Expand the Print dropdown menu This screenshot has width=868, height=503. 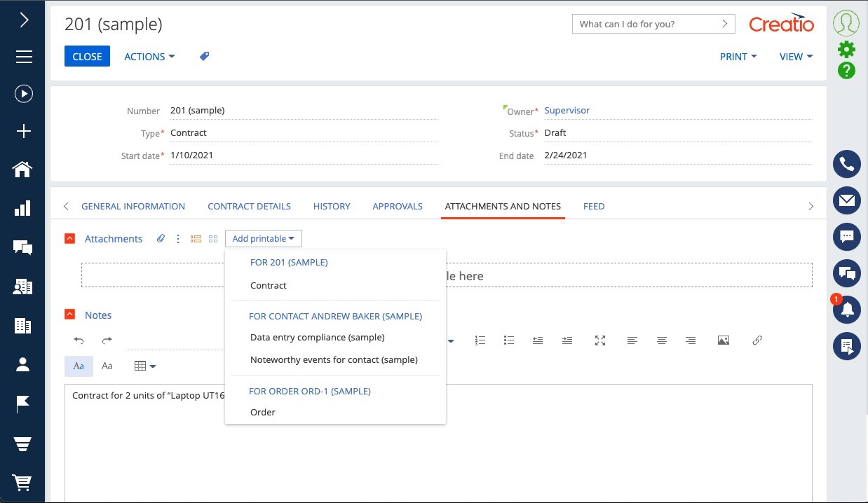(x=738, y=57)
